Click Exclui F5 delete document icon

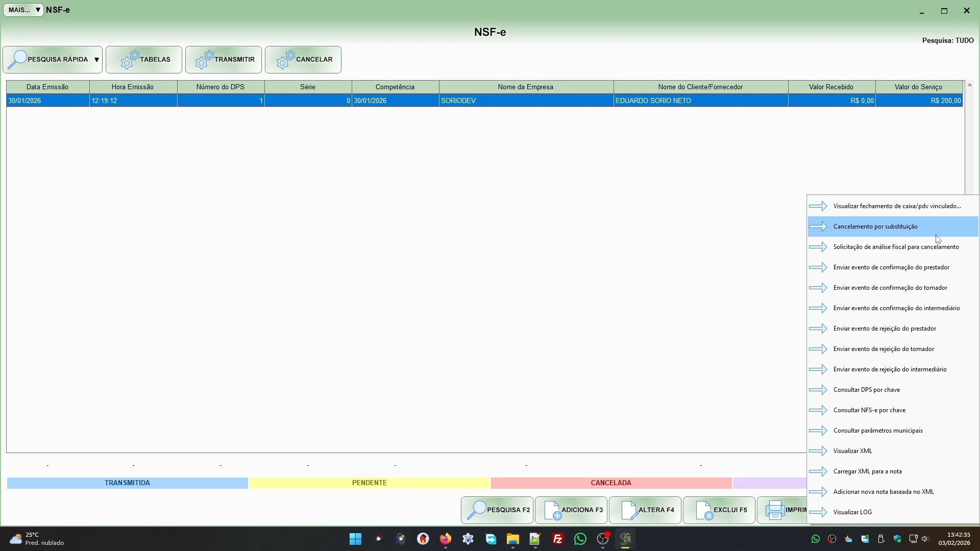pyautogui.click(x=704, y=510)
